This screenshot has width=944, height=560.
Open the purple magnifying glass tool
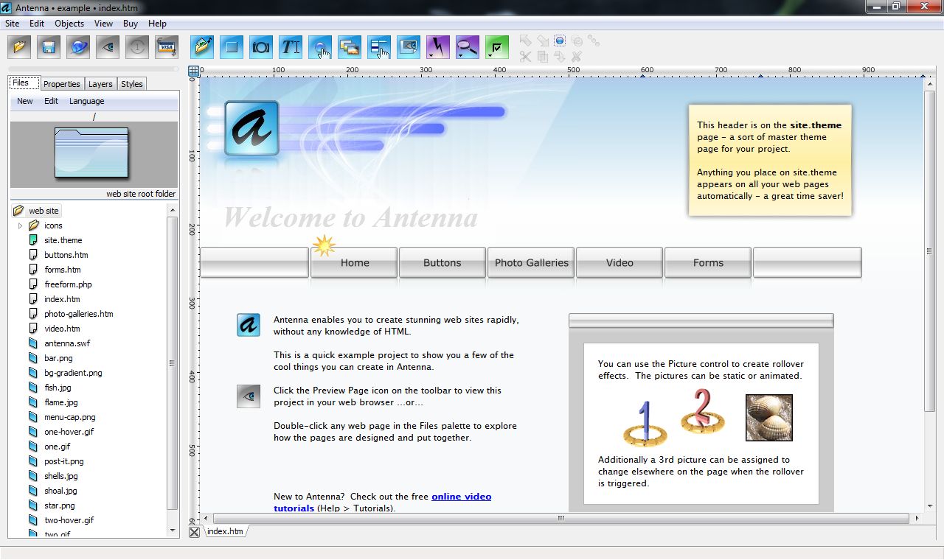pyautogui.click(x=468, y=47)
